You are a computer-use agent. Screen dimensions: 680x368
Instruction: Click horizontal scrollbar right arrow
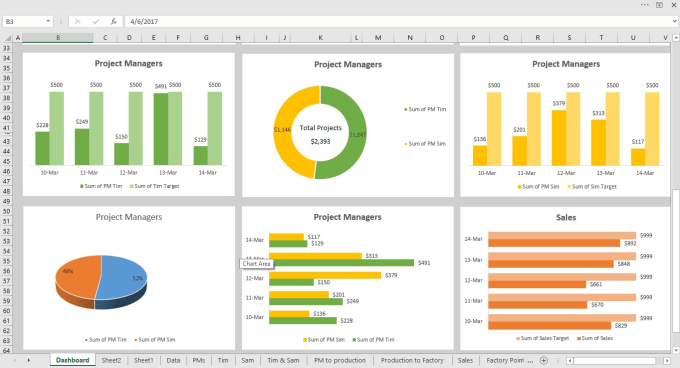tap(667, 361)
